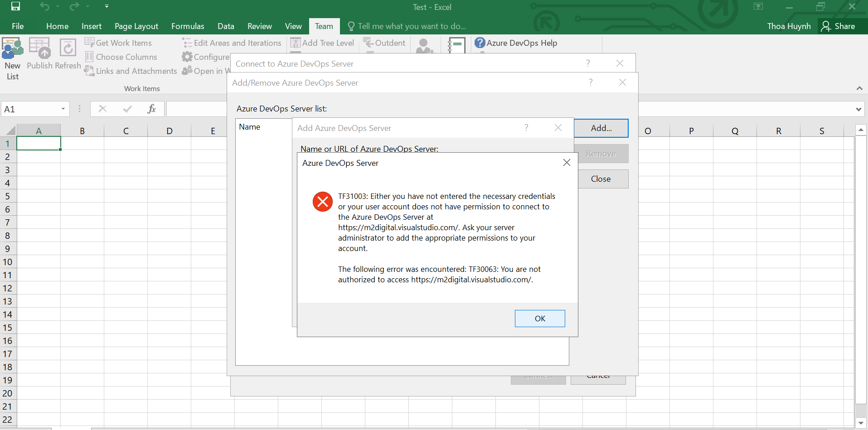
Task: Click the Configure gear option
Action: 206,57
